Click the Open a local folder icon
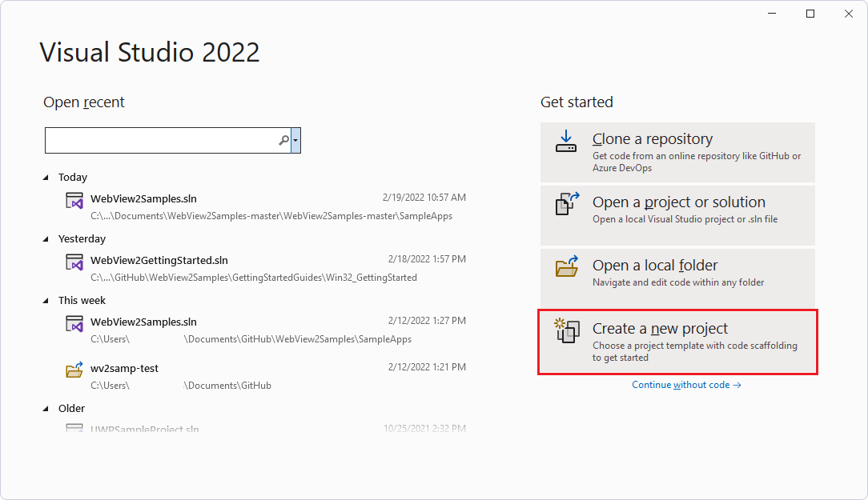 [566, 269]
